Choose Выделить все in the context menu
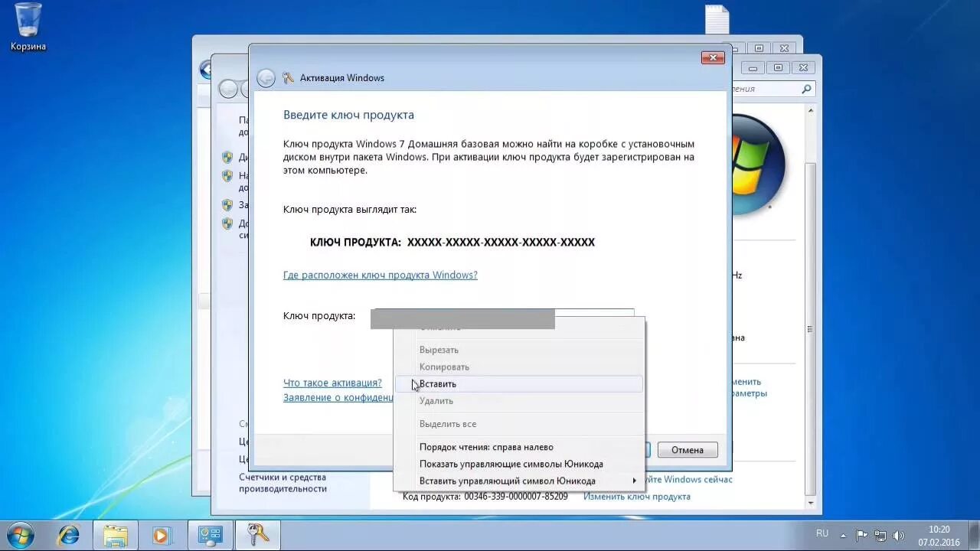This screenshot has width=980, height=551. pos(519,424)
